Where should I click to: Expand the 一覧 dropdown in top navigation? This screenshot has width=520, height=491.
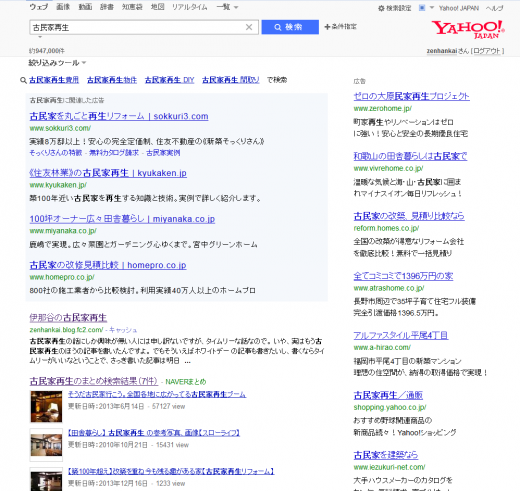pos(227,7)
